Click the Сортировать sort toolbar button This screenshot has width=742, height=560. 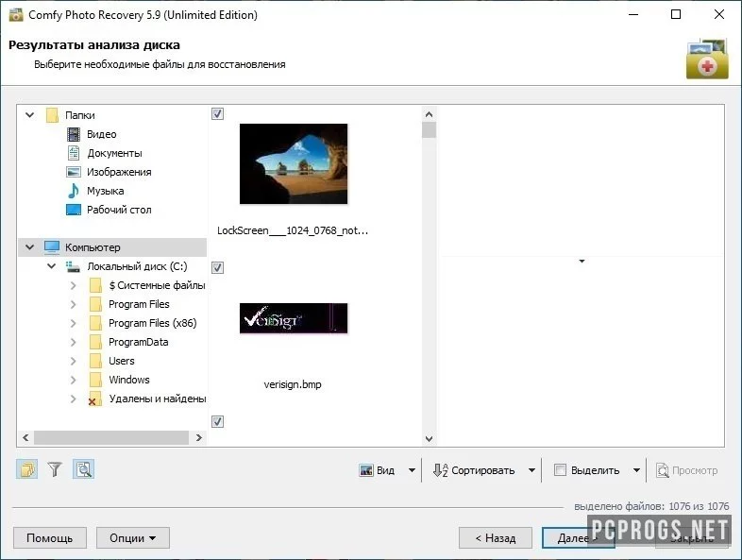[x=474, y=470]
